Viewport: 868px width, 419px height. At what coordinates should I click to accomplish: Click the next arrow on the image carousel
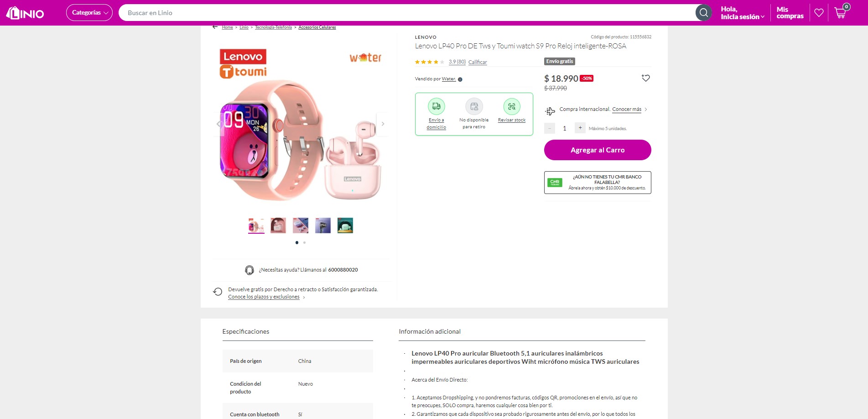tap(383, 124)
